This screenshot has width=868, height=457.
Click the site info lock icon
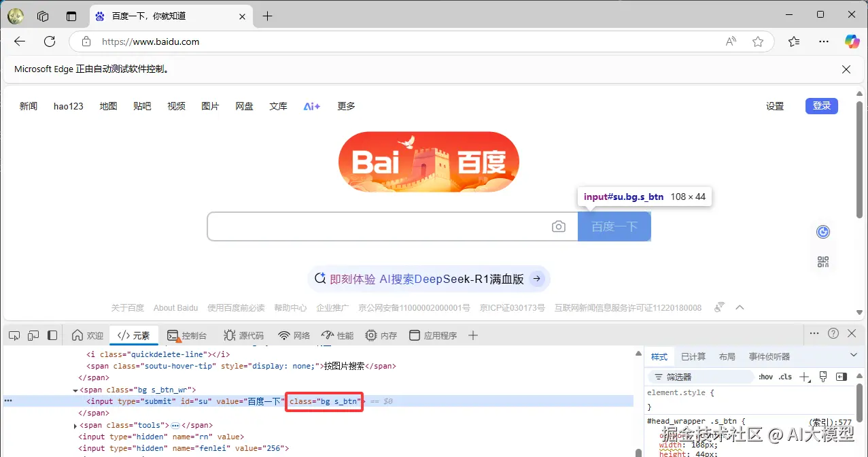(x=86, y=41)
